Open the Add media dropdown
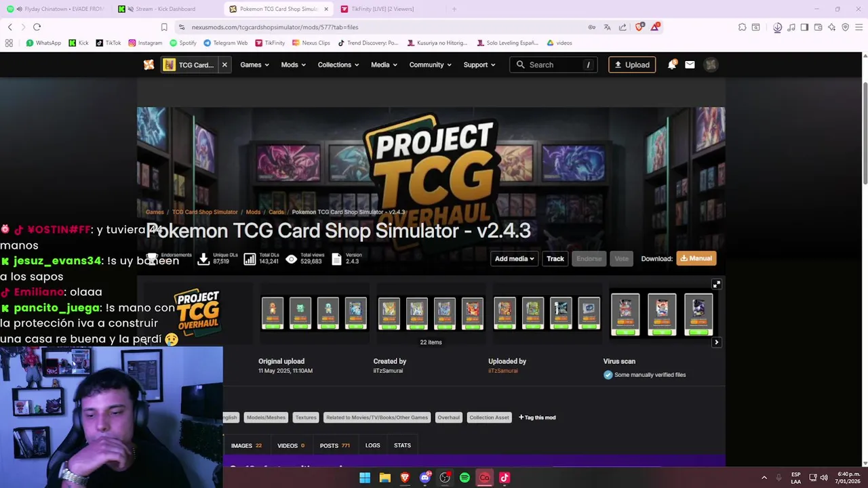This screenshot has width=868, height=488. click(x=514, y=258)
